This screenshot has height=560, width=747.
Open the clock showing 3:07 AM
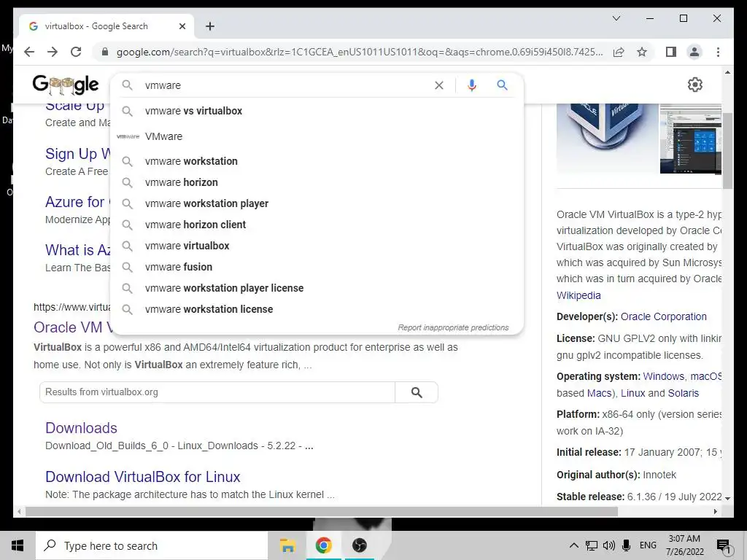point(684,545)
